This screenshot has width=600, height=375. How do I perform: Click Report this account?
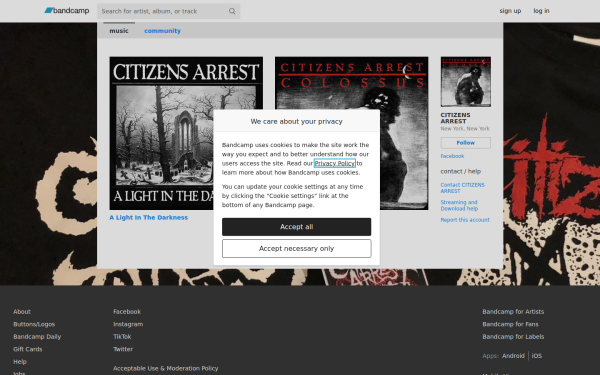465,220
